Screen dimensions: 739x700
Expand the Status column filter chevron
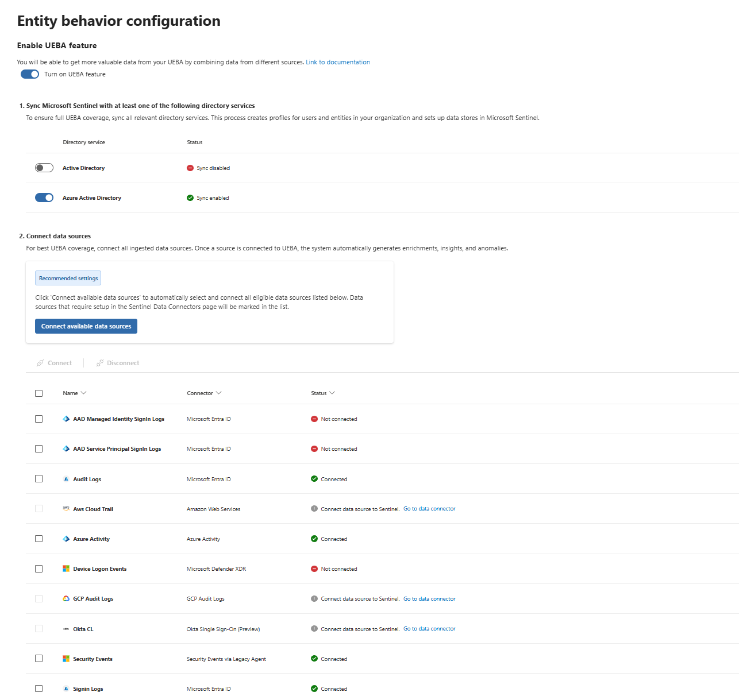tap(332, 393)
